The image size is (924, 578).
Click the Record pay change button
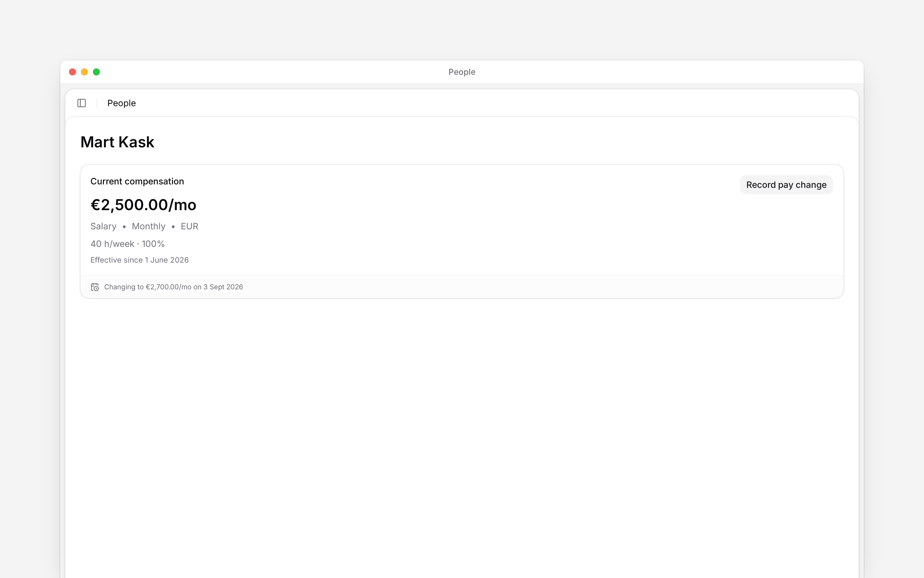click(786, 185)
